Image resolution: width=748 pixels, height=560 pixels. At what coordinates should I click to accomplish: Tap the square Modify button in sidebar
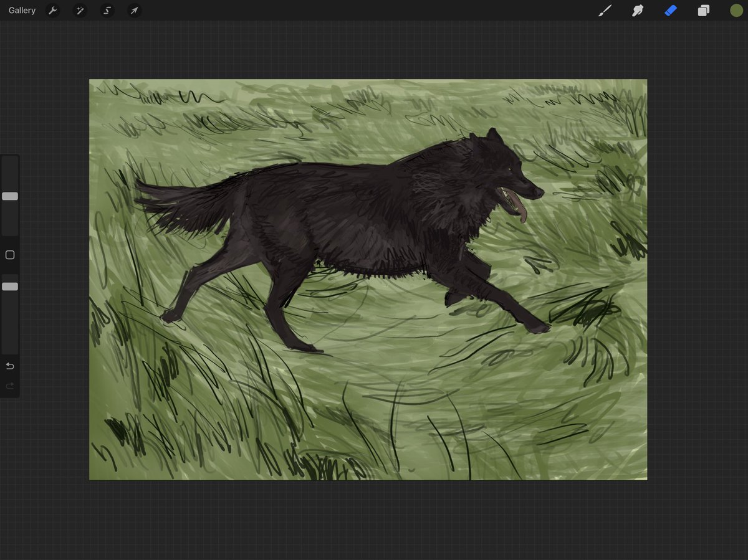click(x=10, y=255)
